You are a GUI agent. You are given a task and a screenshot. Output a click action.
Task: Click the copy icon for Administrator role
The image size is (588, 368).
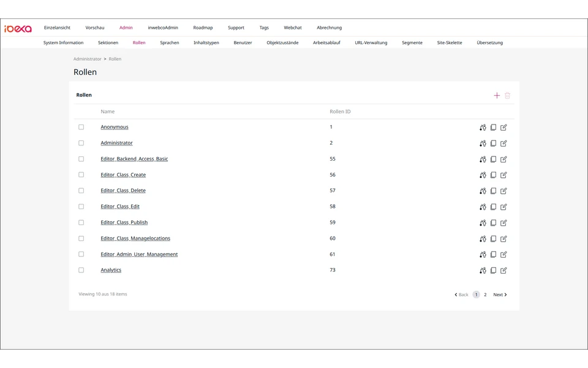point(493,144)
